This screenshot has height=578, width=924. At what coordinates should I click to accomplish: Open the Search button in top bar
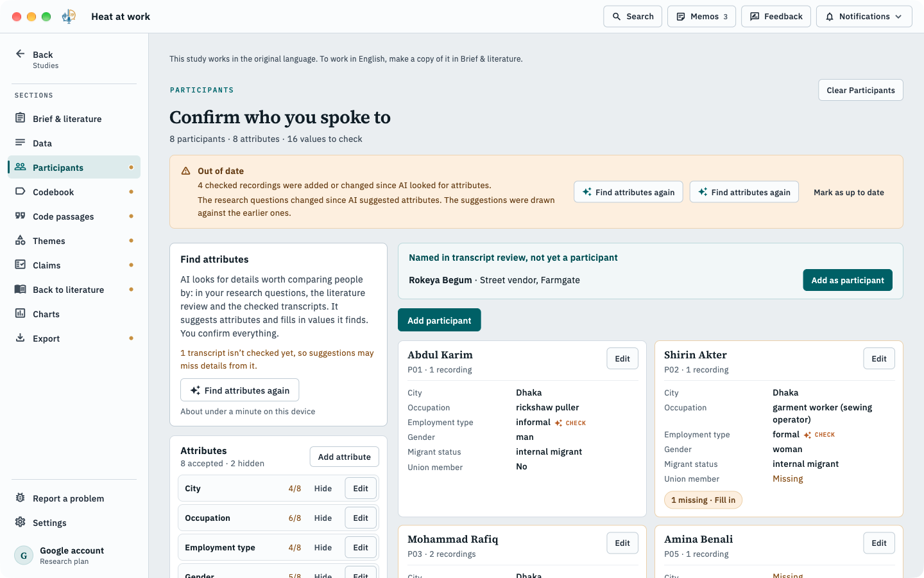point(632,17)
